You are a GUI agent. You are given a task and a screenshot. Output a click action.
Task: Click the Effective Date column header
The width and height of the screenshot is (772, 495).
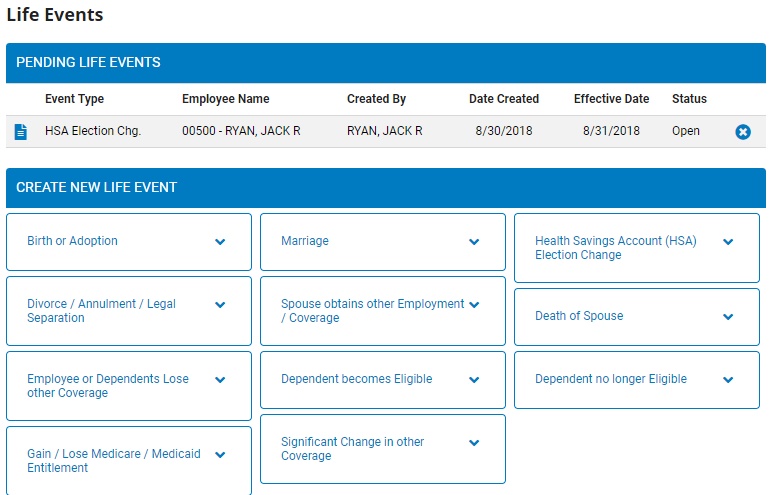[611, 99]
